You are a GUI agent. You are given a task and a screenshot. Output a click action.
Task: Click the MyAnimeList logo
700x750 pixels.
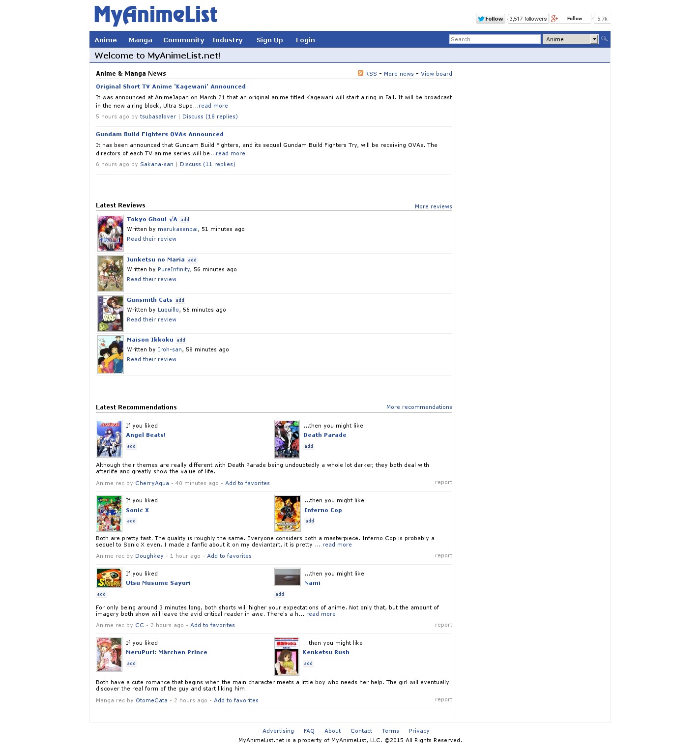point(155,15)
